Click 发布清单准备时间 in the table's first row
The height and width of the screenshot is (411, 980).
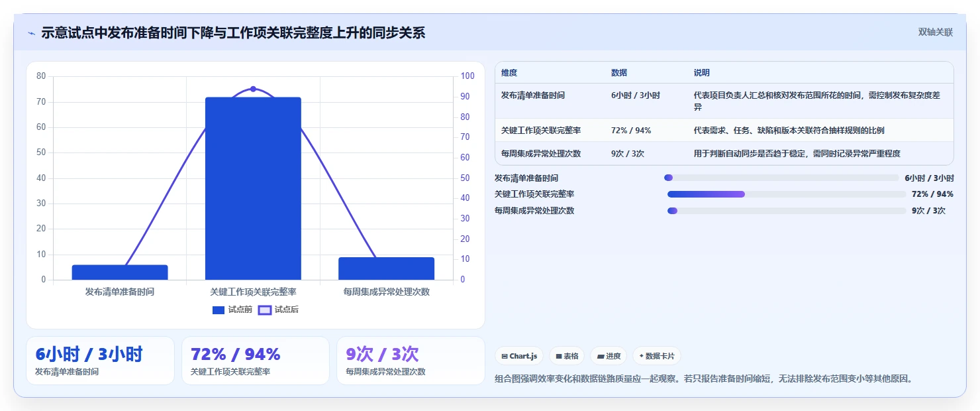pyautogui.click(x=533, y=95)
